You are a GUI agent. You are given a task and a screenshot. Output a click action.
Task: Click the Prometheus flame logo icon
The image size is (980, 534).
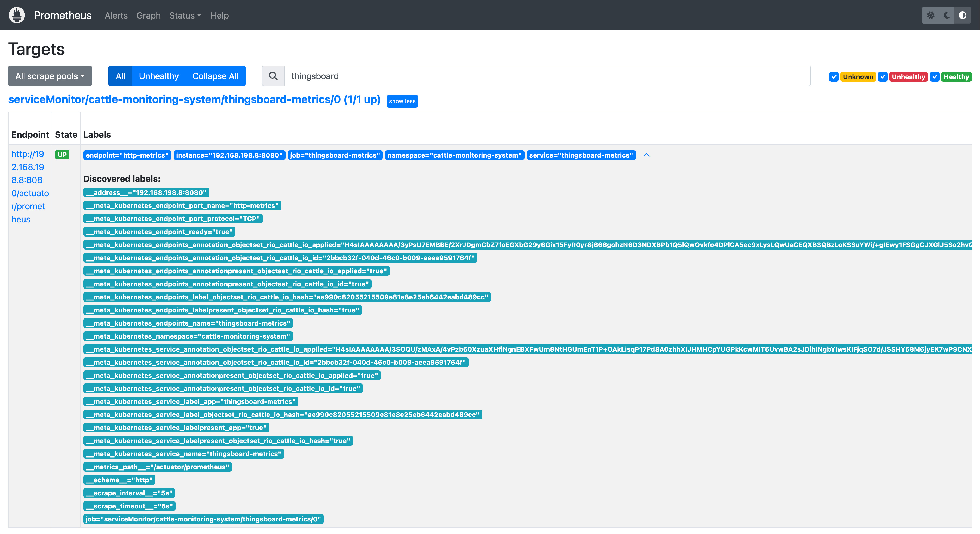coord(17,15)
